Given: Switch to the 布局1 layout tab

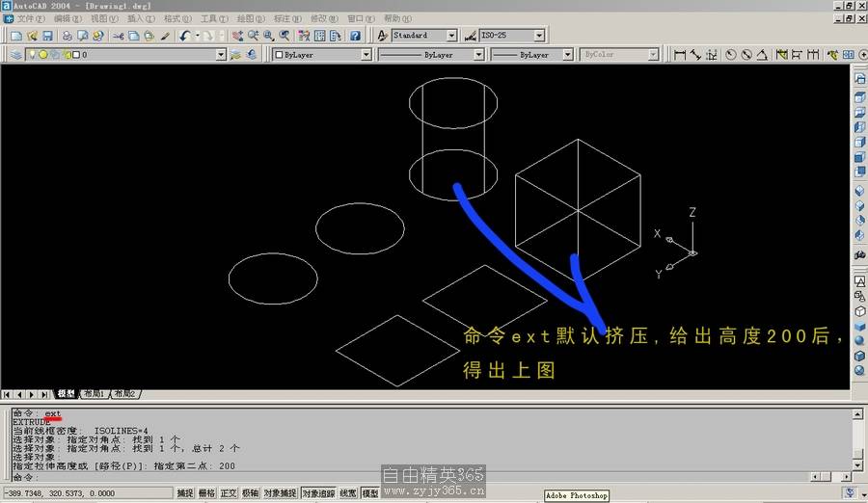Looking at the screenshot, I should click(94, 394).
